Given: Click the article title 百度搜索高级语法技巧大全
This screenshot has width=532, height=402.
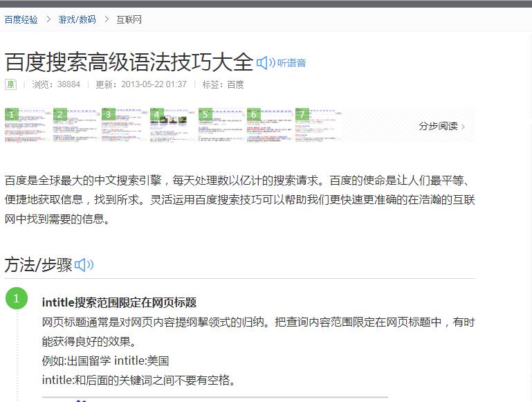Looking at the screenshot, I should pyautogui.click(x=129, y=62).
